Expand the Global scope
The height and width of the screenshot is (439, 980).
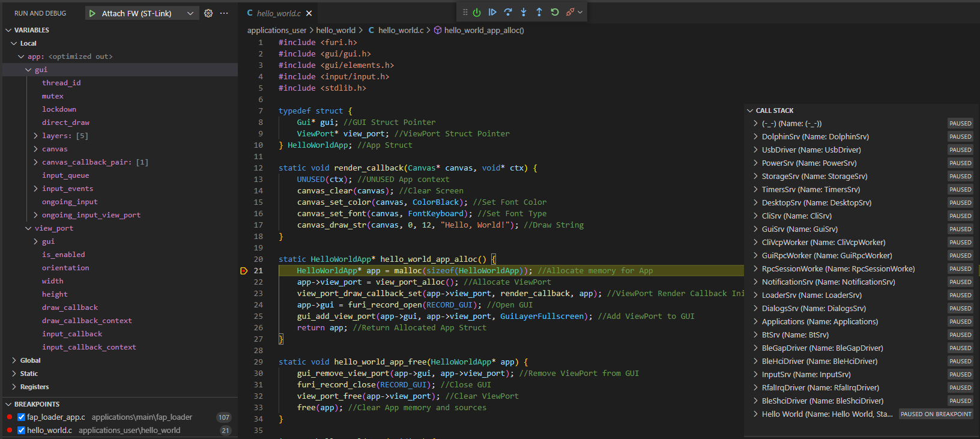click(14, 360)
